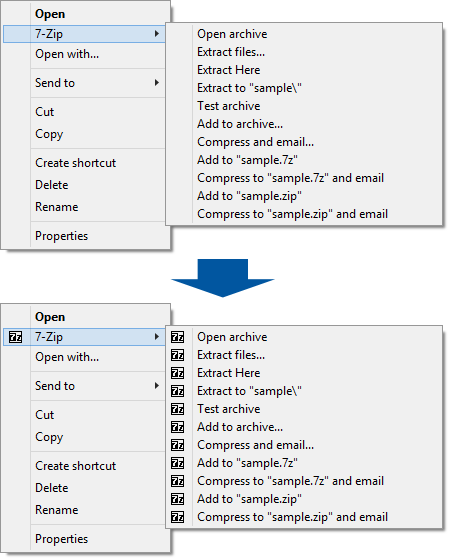This screenshot has width=450, height=560.
Task: Click the 7z icon next to Open archive
Action: 178,337
